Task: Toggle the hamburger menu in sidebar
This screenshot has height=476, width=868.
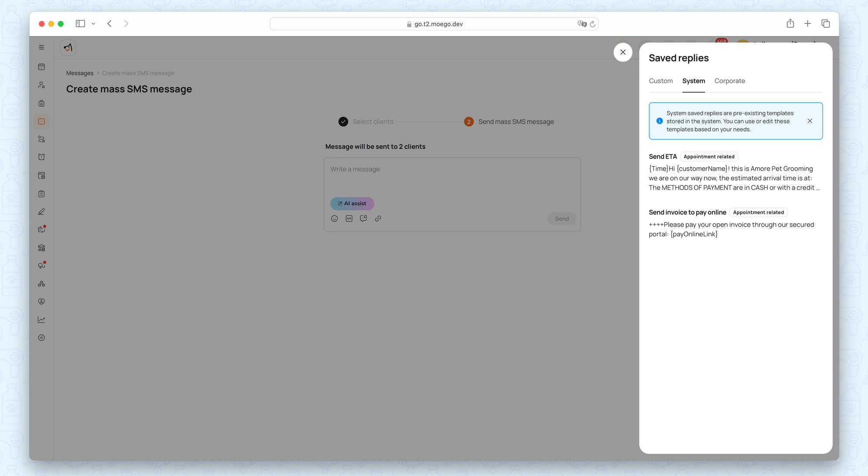Action: tap(42, 47)
